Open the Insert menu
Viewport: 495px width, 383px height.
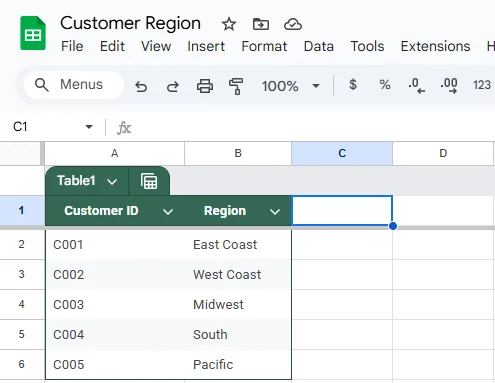click(206, 46)
